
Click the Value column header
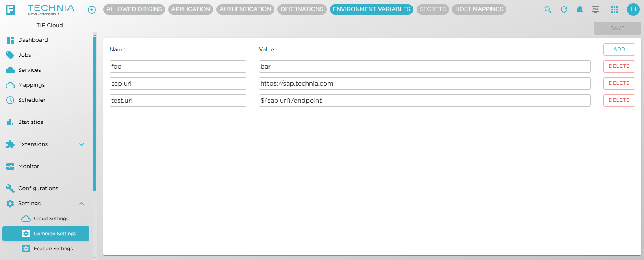tap(266, 49)
